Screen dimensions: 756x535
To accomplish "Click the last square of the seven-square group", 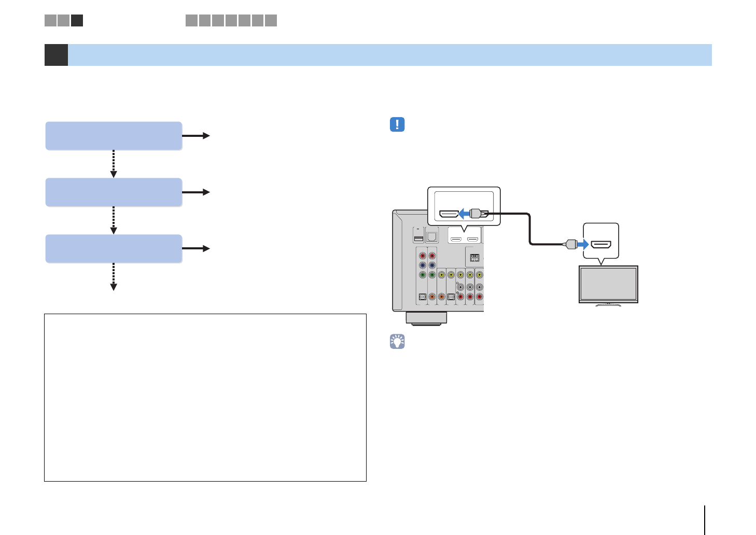I will point(271,20).
